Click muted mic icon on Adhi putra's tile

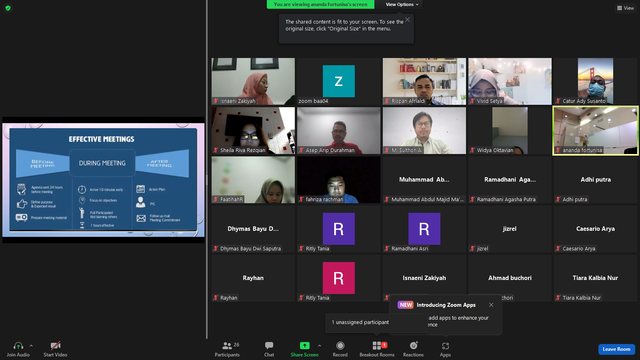click(x=558, y=199)
